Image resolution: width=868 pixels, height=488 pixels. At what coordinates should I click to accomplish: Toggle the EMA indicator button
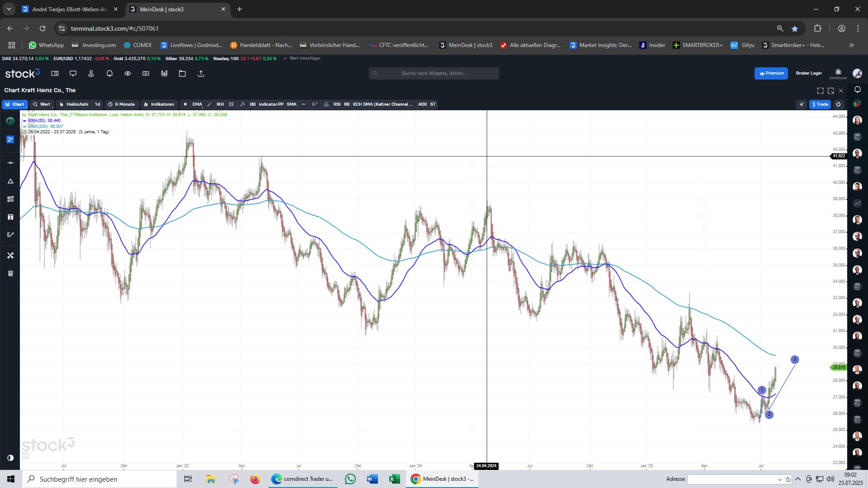tap(197, 104)
